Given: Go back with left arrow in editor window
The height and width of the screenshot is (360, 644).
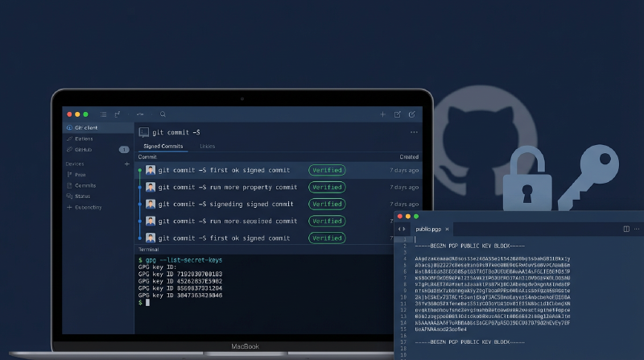Looking at the screenshot, I should (399, 230).
